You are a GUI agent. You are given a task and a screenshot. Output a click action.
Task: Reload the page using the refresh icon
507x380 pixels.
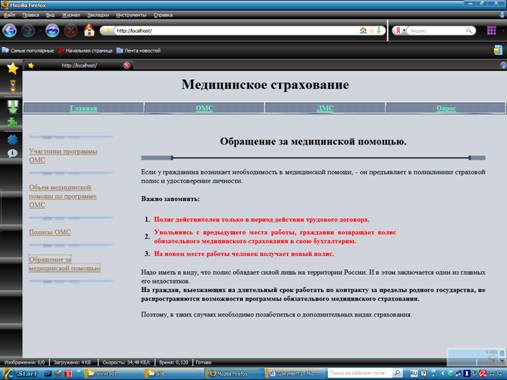[52, 31]
